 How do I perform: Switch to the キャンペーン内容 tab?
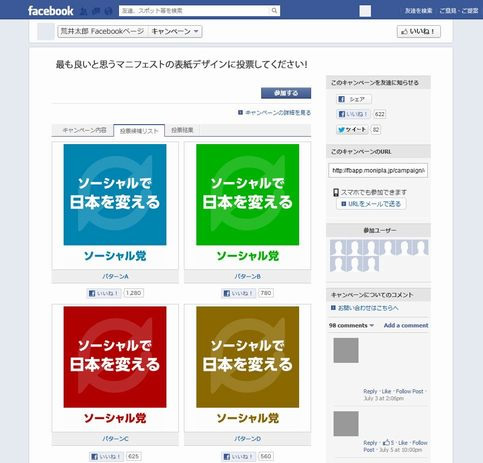(x=84, y=130)
